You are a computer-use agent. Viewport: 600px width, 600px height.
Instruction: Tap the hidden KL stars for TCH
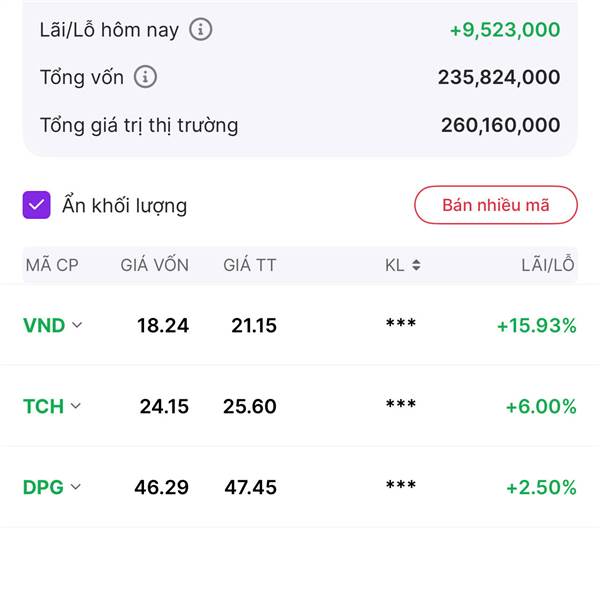pos(401,404)
